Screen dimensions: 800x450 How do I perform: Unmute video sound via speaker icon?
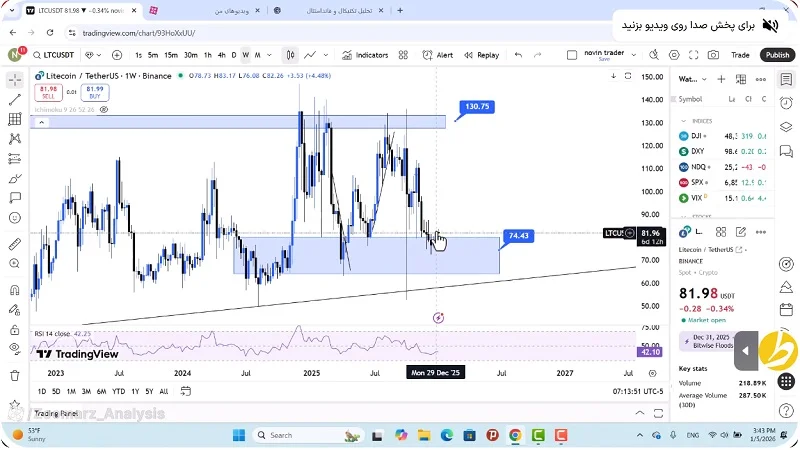coord(770,24)
